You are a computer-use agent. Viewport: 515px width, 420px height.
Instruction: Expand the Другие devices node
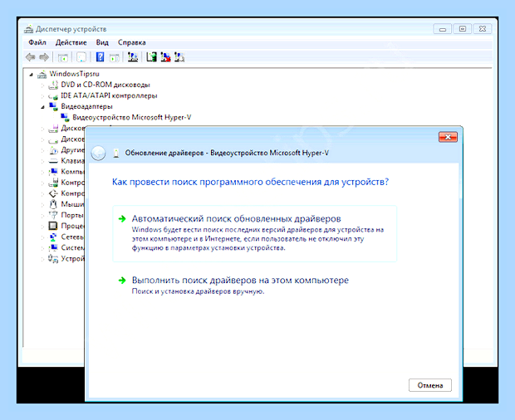[42, 150]
